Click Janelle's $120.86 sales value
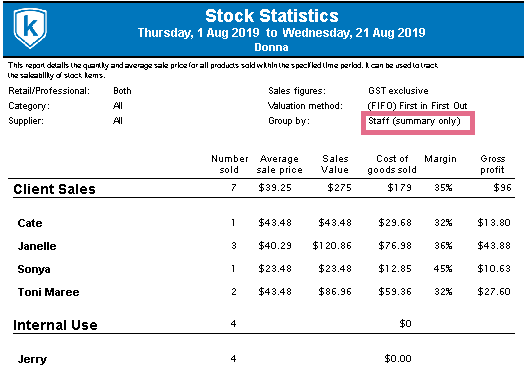The width and height of the screenshot is (528, 392). [332, 246]
